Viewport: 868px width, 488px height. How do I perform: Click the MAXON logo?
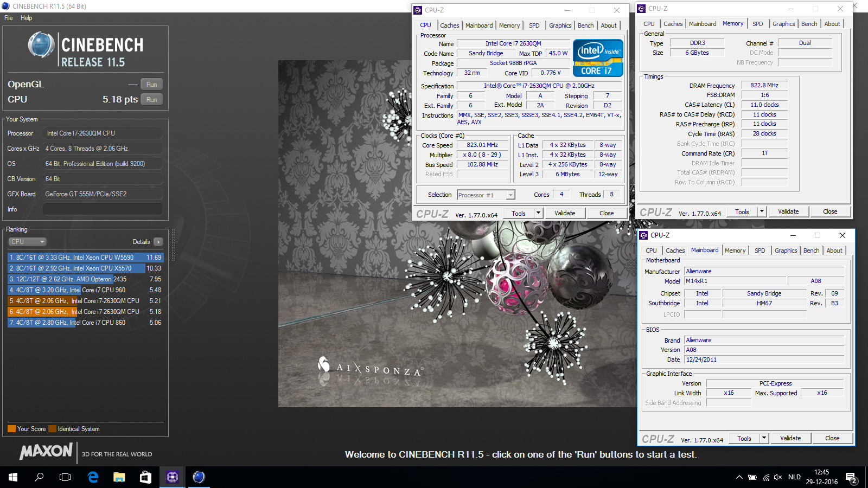[46, 451]
